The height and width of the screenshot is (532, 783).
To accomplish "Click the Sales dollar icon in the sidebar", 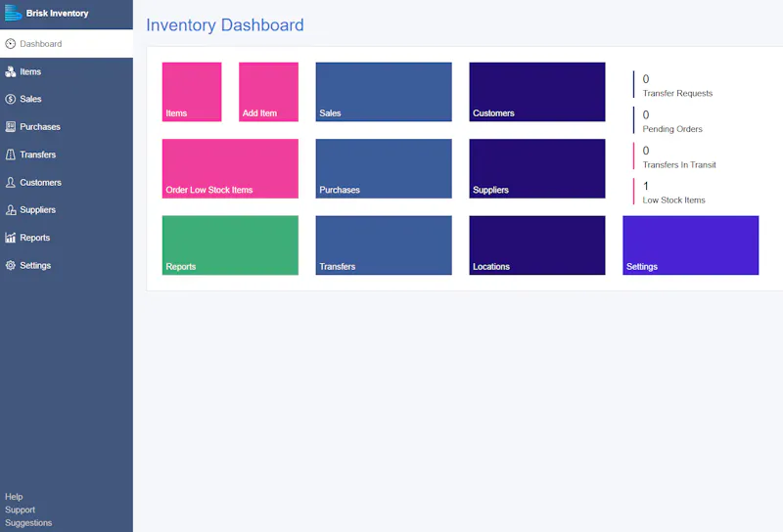I will [x=11, y=99].
